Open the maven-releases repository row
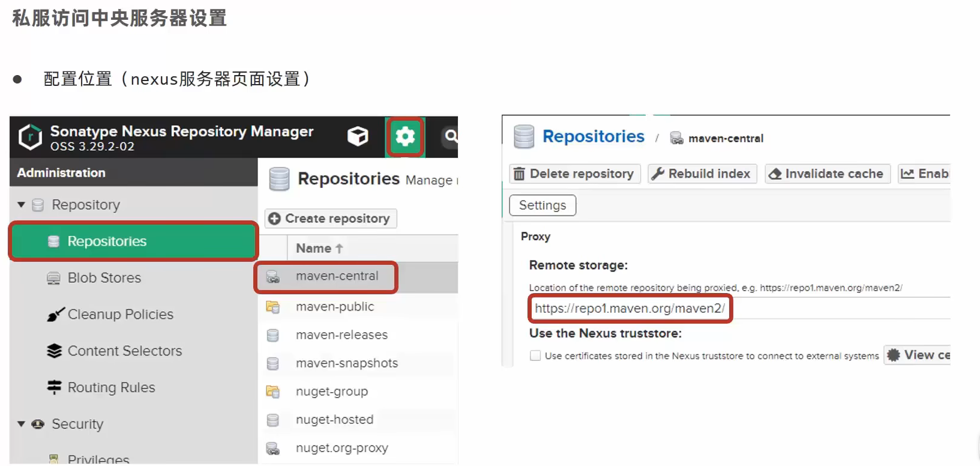Image resolution: width=980 pixels, height=466 pixels. [358, 335]
